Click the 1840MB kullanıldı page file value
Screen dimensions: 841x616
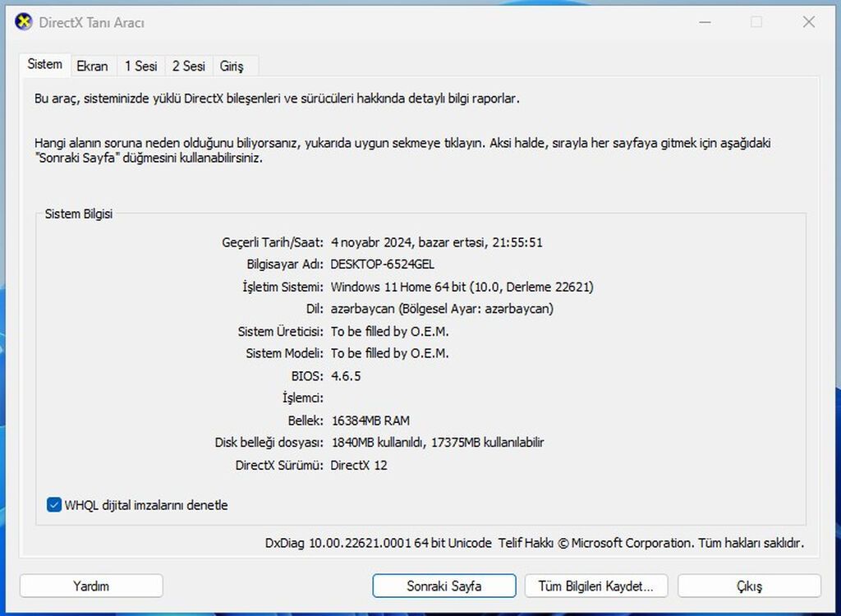pos(438,443)
